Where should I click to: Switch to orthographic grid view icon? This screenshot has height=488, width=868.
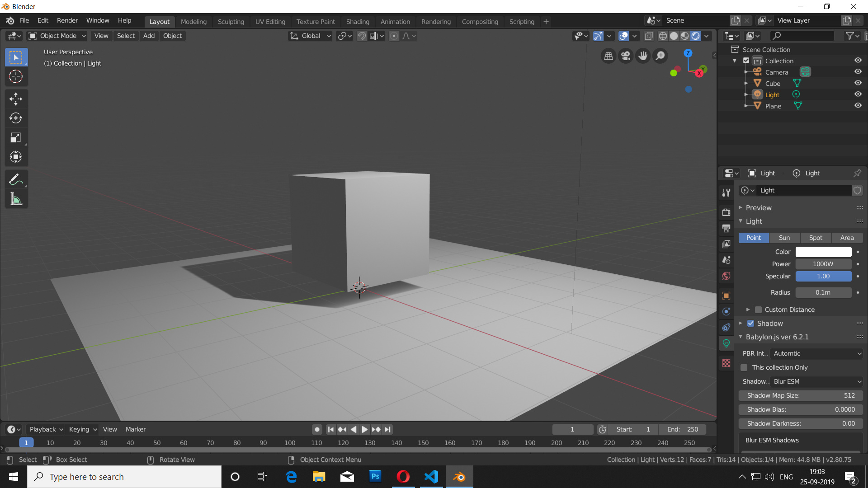click(609, 56)
